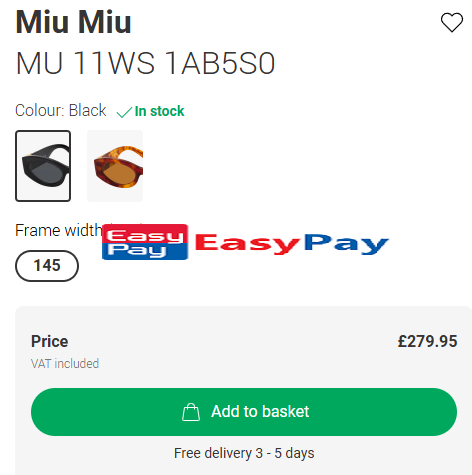Click the Add to basket button
This screenshot has height=475, width=472.
pyautogui.click(x=244, y=412)
